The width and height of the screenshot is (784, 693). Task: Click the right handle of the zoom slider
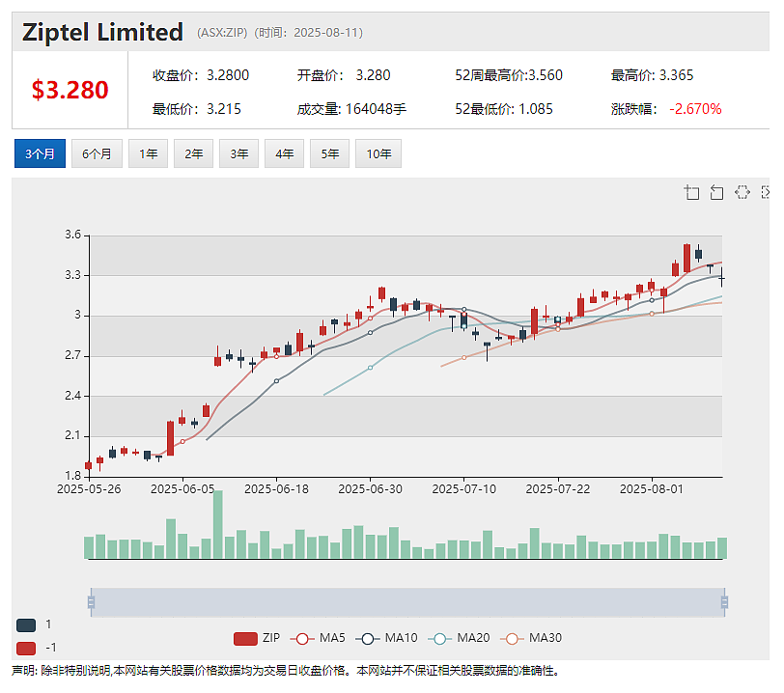tap(724, 602)
